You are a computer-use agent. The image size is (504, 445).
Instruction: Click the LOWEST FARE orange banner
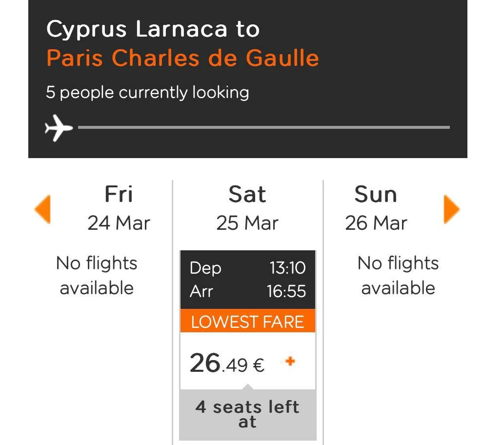247,322
